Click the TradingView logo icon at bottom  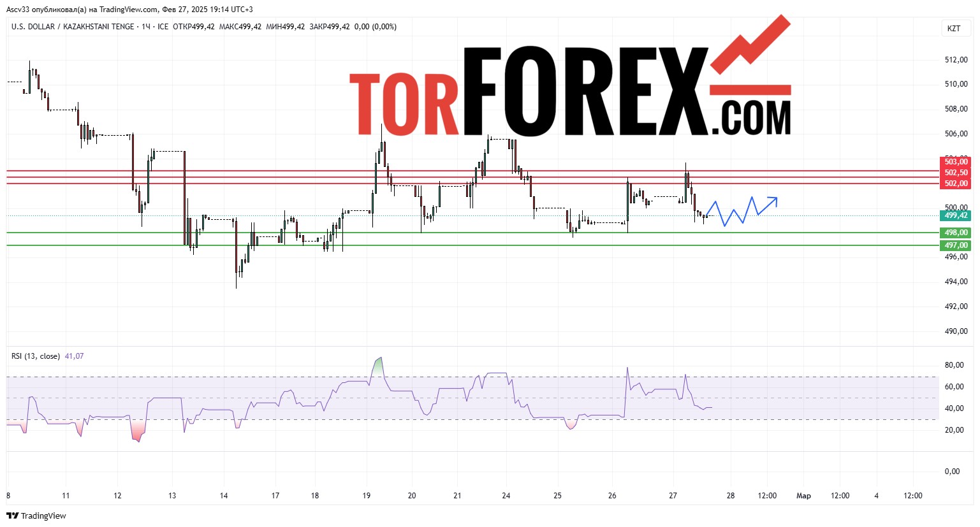tap(12, 516)
